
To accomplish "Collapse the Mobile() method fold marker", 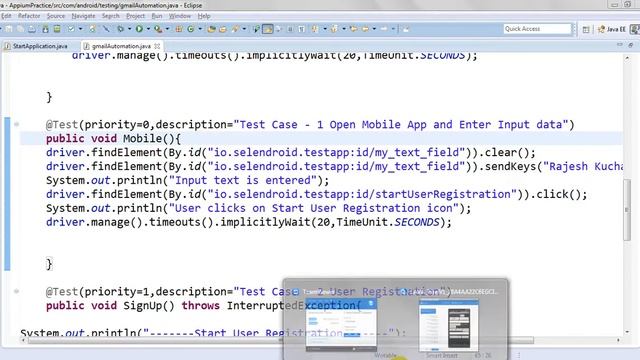I will tap(16, 124).
